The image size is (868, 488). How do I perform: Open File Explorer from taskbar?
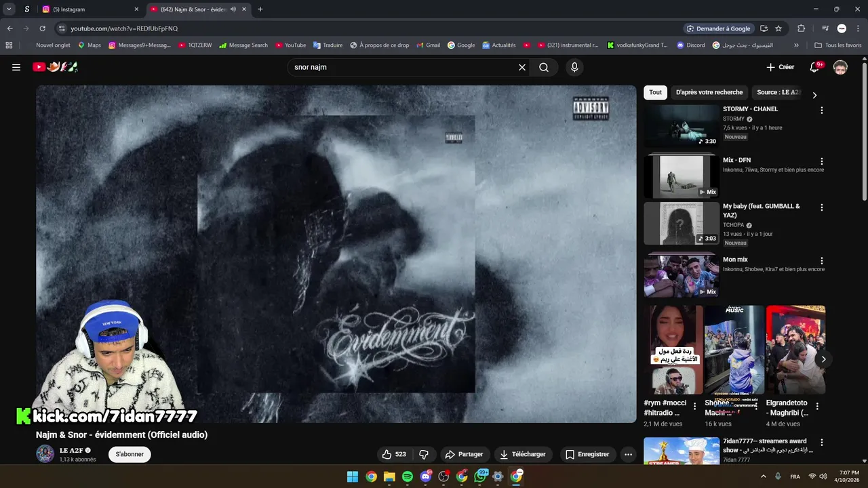pyautogui.click(x=389, y=476)
